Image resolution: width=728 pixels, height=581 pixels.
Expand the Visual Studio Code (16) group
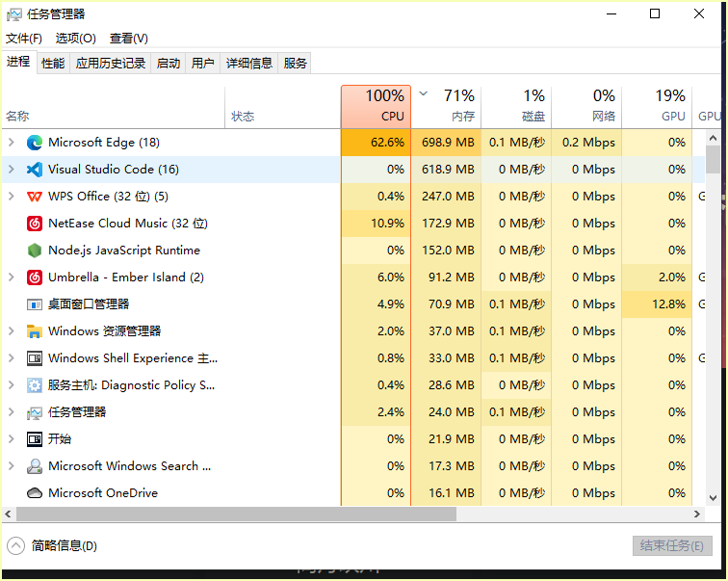12,170
